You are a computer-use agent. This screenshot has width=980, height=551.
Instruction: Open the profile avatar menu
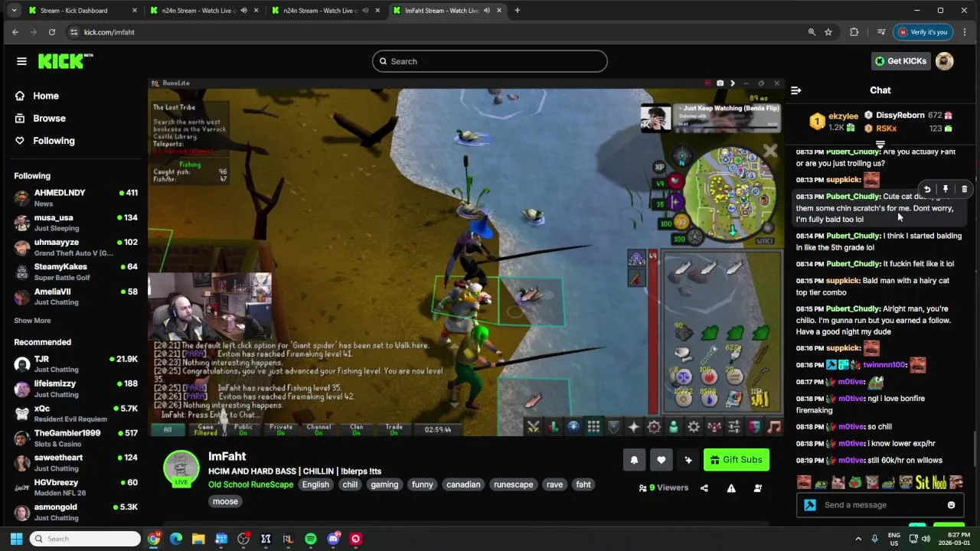[x=945, y=61]
